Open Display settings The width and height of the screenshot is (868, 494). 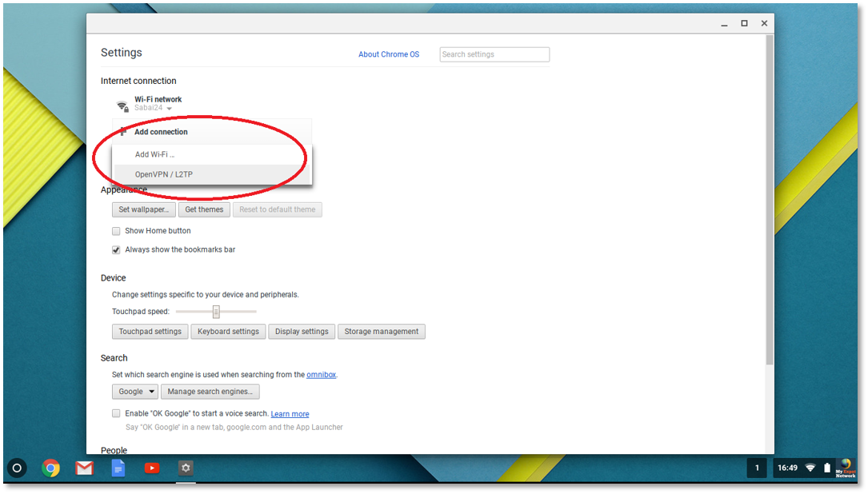[x=302, y=332]
